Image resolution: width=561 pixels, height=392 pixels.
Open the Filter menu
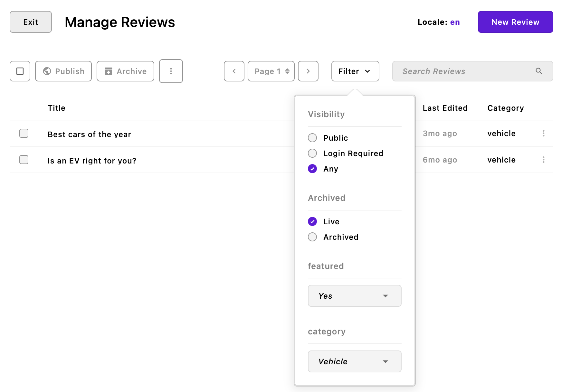[x=355, y=71]
